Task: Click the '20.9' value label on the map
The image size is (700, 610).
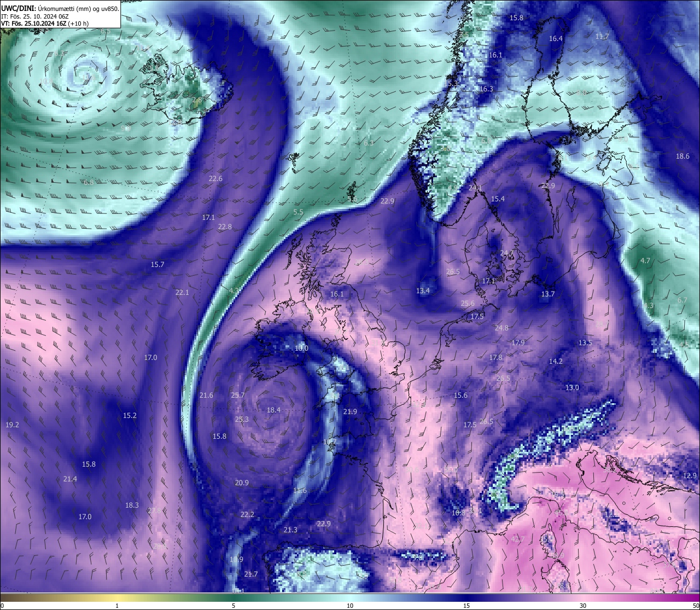Action: pyautogui.click(x=242, y=483)
